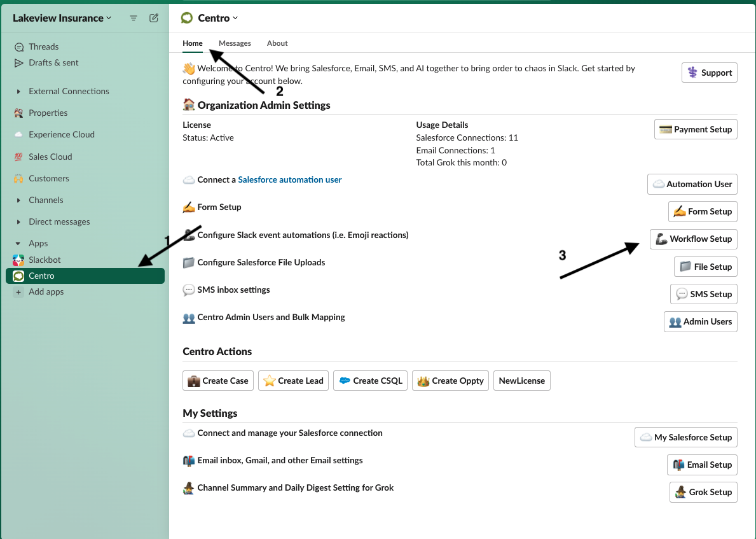This screenshot has width=756, height=539.
Task: Click the waving hand emoji in welcome text
Action: (188, 69)
